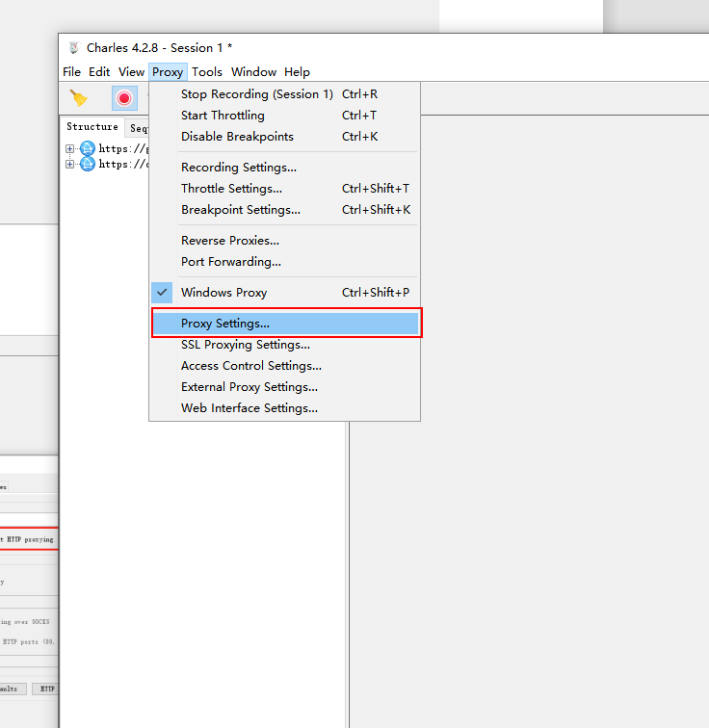This screenshot has width=709, height=728.
Task: Open the File menu
Action: (71, 72)
